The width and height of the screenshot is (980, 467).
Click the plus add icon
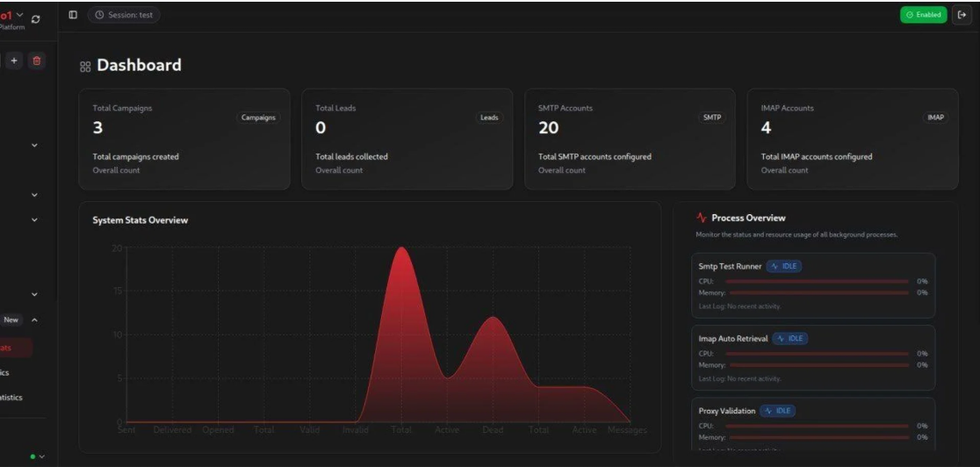[x=14, y=61]
